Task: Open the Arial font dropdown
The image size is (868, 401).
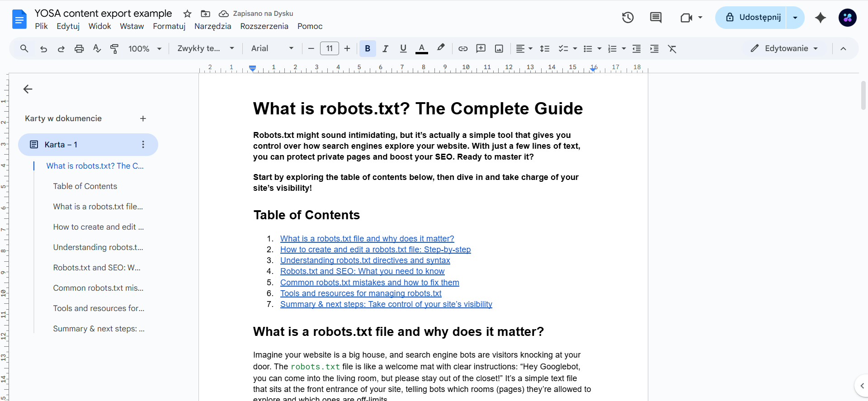Action: click(272, 48)
